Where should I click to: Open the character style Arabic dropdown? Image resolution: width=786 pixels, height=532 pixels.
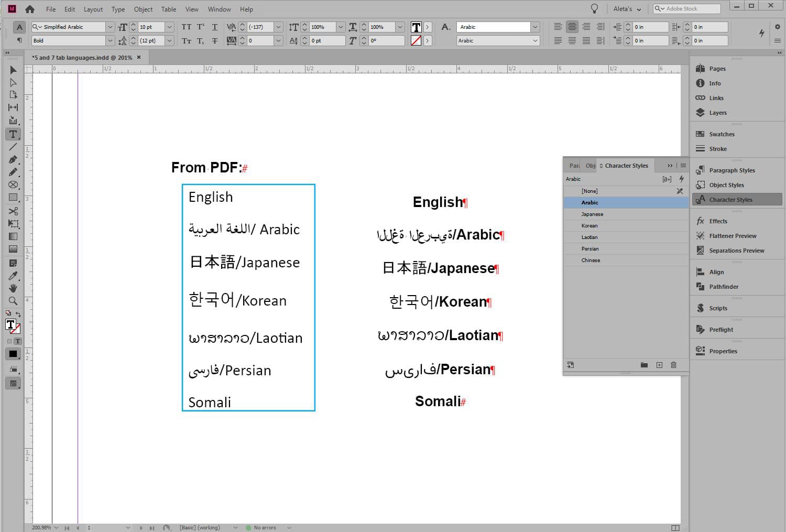(535, 27)
